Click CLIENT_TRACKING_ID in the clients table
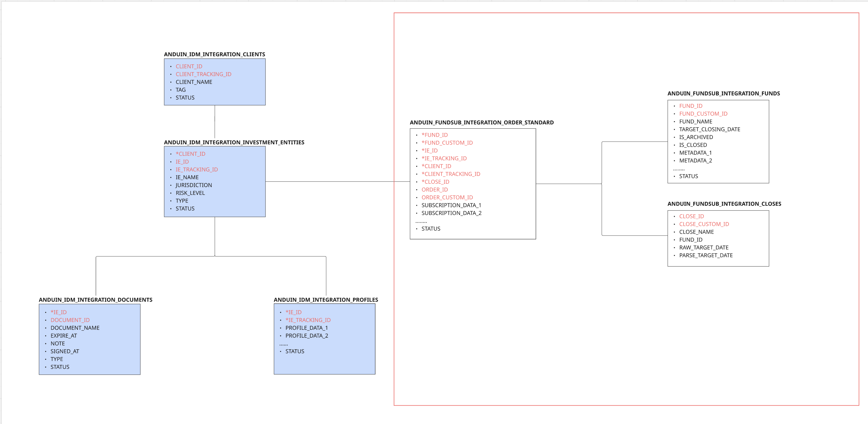Image resolution: width=868 pixels, height=424 pixels. (x=203, y=74)
